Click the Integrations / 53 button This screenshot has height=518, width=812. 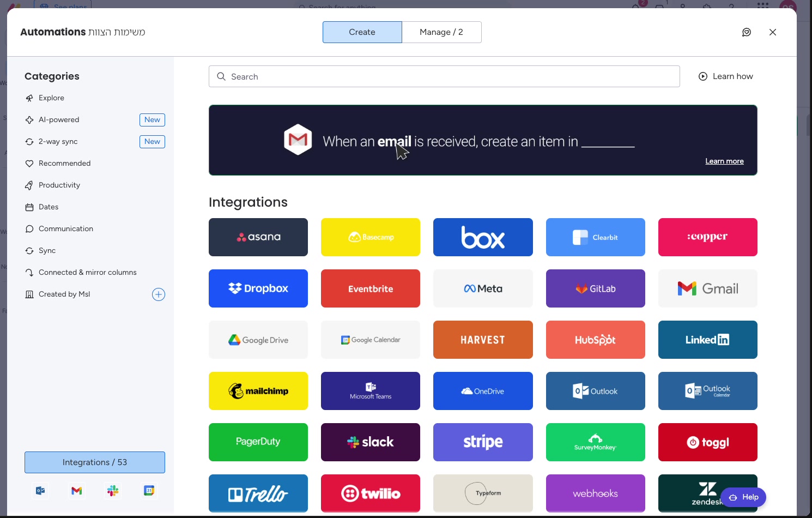(x=95, y=462)
